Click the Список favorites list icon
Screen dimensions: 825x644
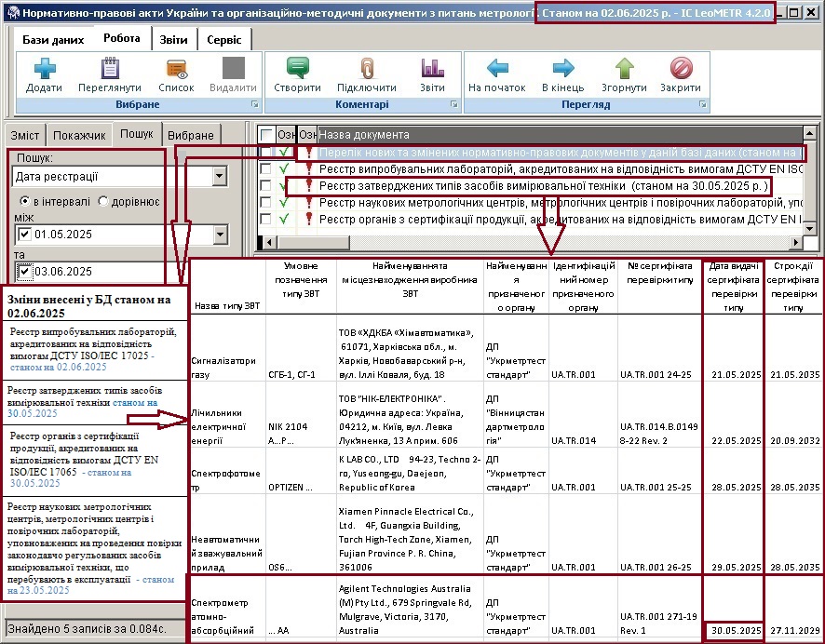tap(176, 69)
